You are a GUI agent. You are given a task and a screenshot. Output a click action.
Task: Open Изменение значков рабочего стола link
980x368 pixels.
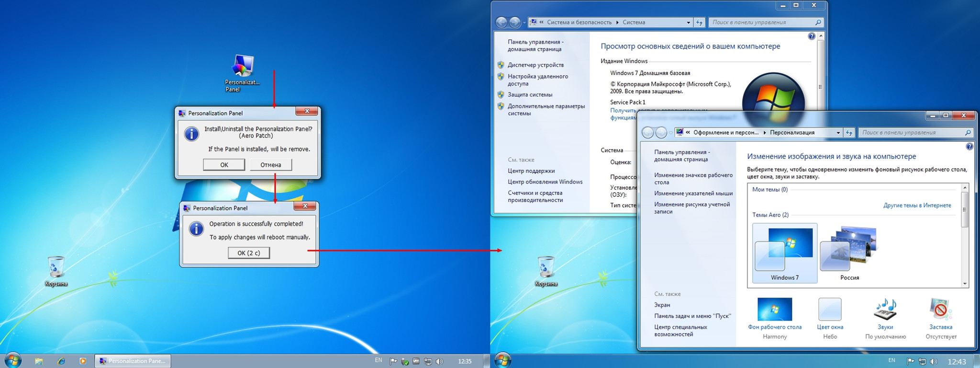pyautogui.click(x=693, y=179)
